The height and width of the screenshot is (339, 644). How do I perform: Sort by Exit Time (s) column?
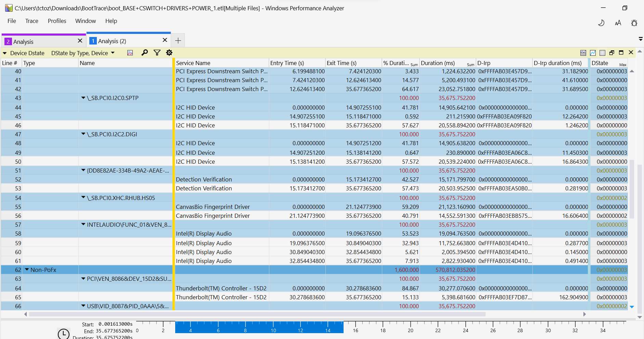click(x=353, y=63)
